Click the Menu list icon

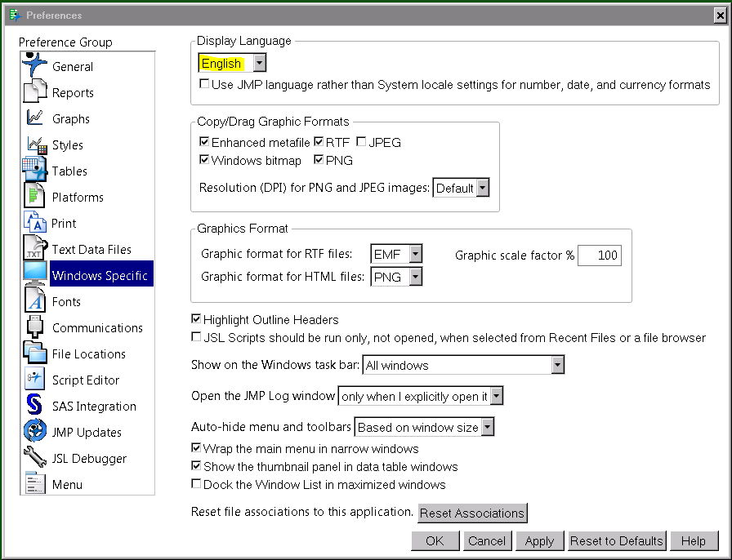tap(35, 483)
